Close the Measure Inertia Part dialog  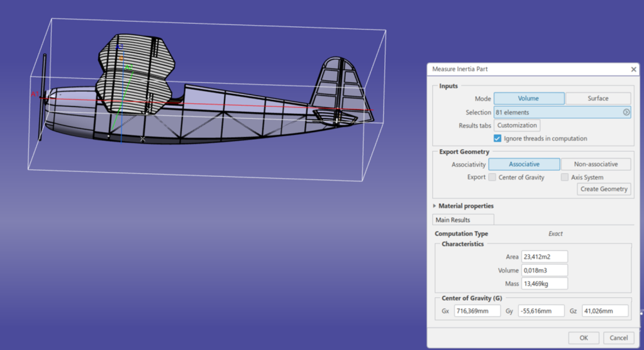click(633, 69)
